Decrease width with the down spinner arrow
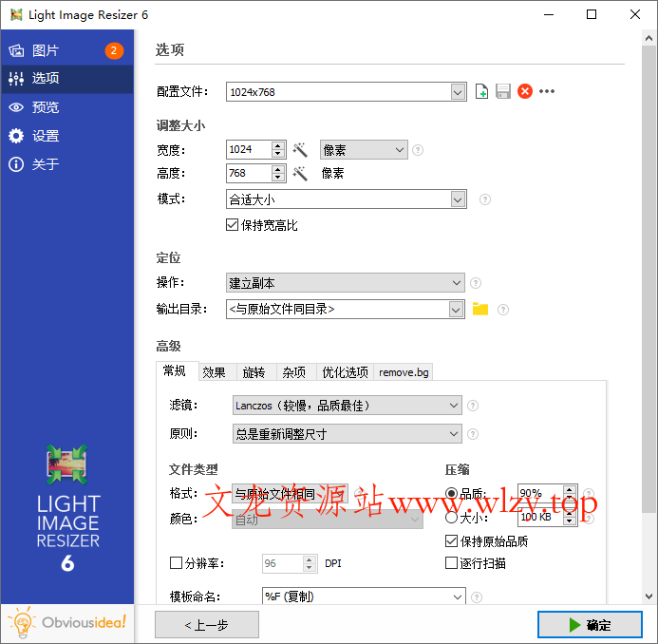The height and width of the screenshot is (644, 658). click(x=278, y=154)
